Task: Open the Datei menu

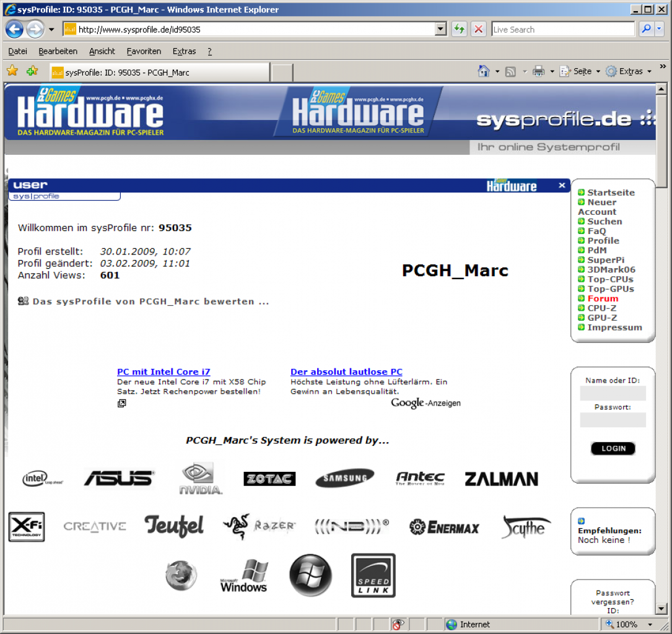Action: pos(17,51)
